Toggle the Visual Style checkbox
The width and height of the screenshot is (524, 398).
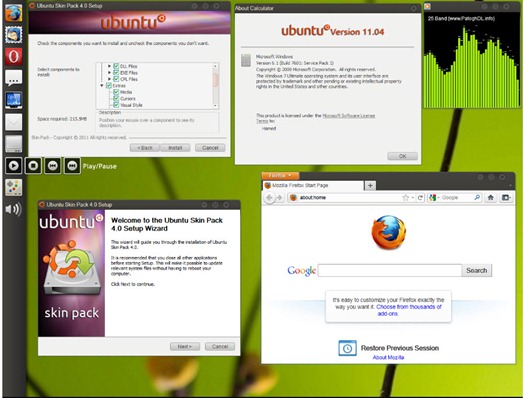click(x=116, y=105)
